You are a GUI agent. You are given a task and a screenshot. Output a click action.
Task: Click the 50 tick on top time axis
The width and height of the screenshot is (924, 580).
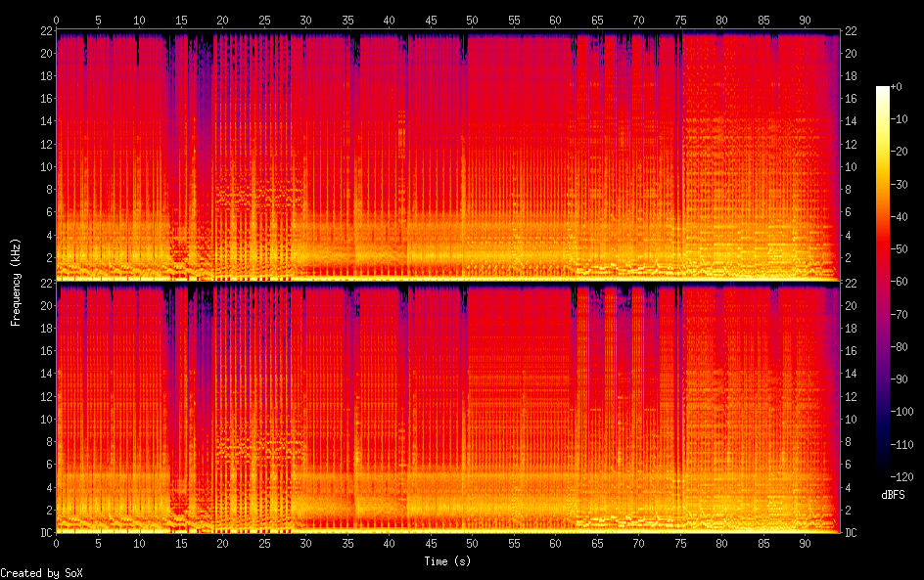(472, 21)
